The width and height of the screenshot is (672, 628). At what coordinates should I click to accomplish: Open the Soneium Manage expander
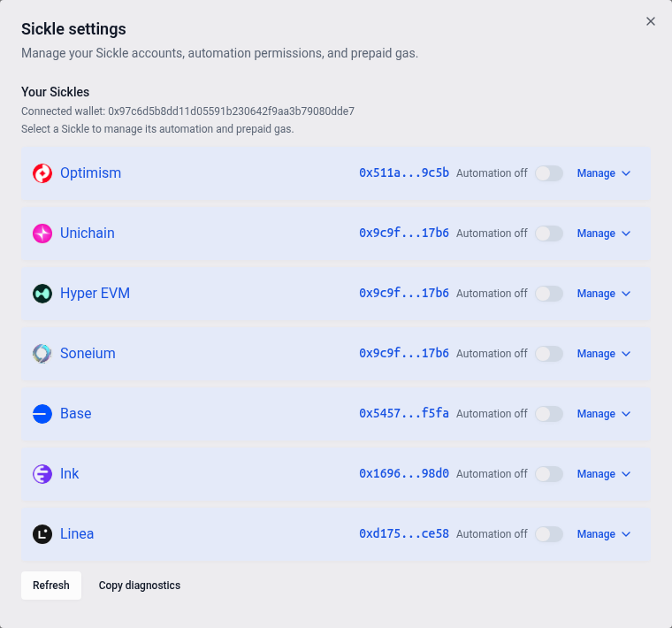604,354
